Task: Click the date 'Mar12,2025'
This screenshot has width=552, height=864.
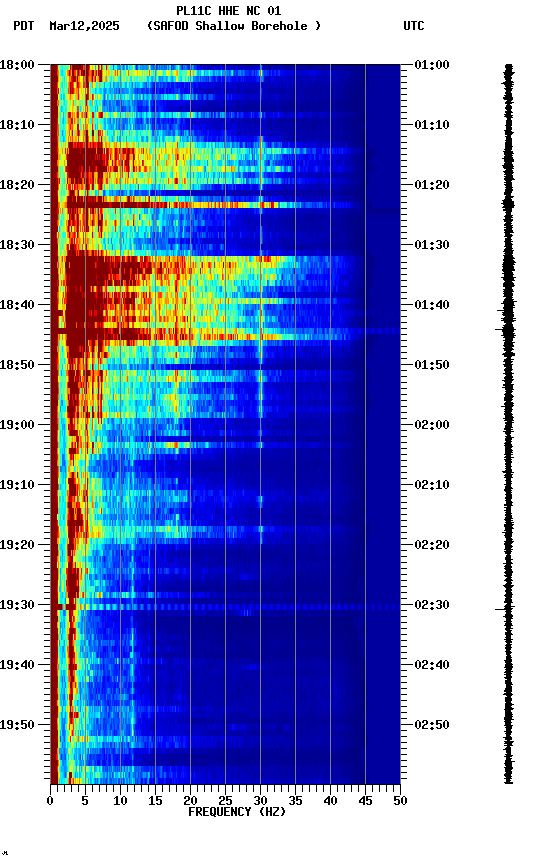Action: (84, 26)
